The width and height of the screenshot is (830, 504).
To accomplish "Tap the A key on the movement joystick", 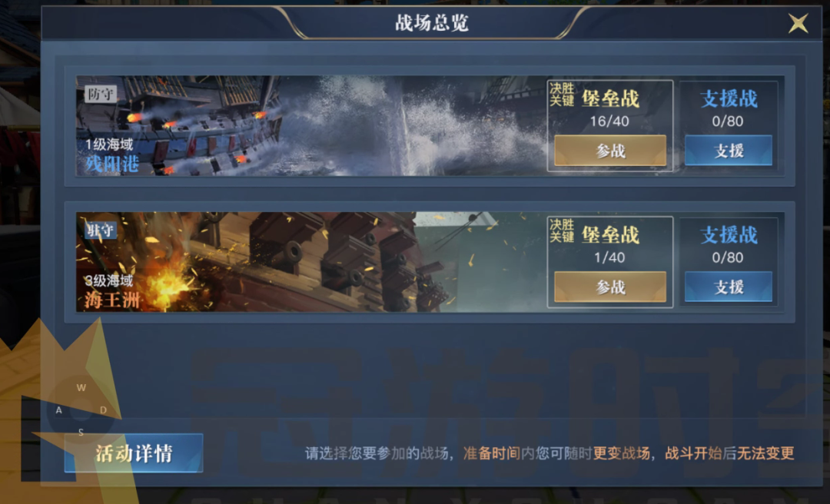I will coord(58,409).
